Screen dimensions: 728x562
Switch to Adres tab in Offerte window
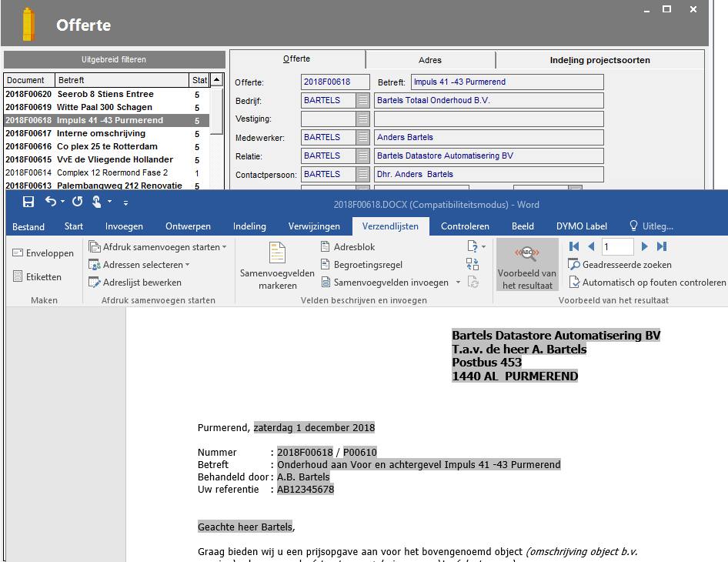430,60
